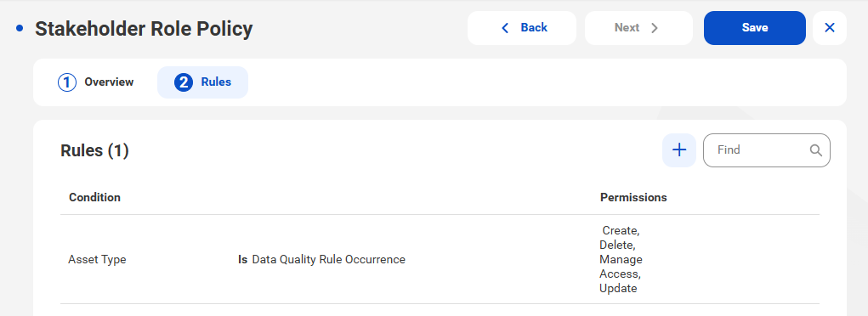Go back with the Back button
This screenshot has width=868, height=316.
click(x=521, y=28)
